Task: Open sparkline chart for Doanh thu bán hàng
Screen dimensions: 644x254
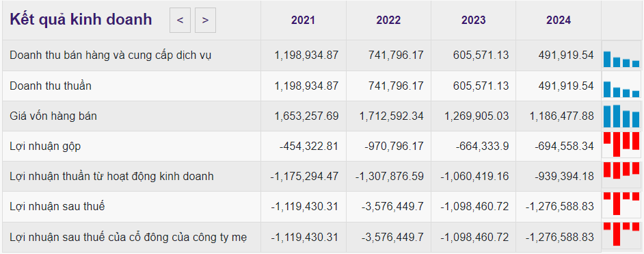Action: (x=621, y=55)
